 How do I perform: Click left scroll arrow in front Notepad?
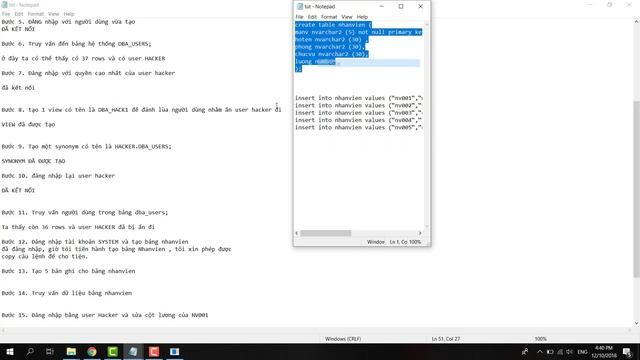pos(297,233)
